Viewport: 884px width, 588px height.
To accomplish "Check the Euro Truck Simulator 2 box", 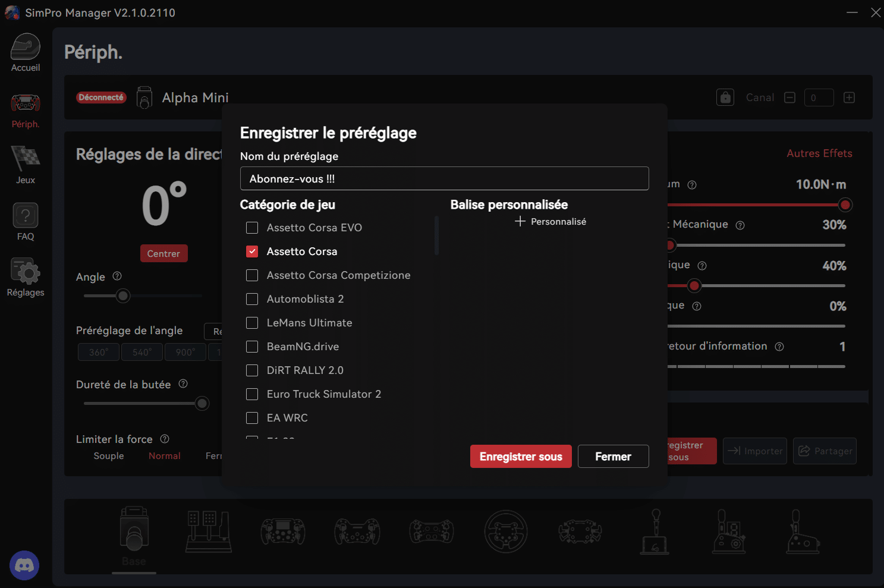I will click(x=252, y=394).
